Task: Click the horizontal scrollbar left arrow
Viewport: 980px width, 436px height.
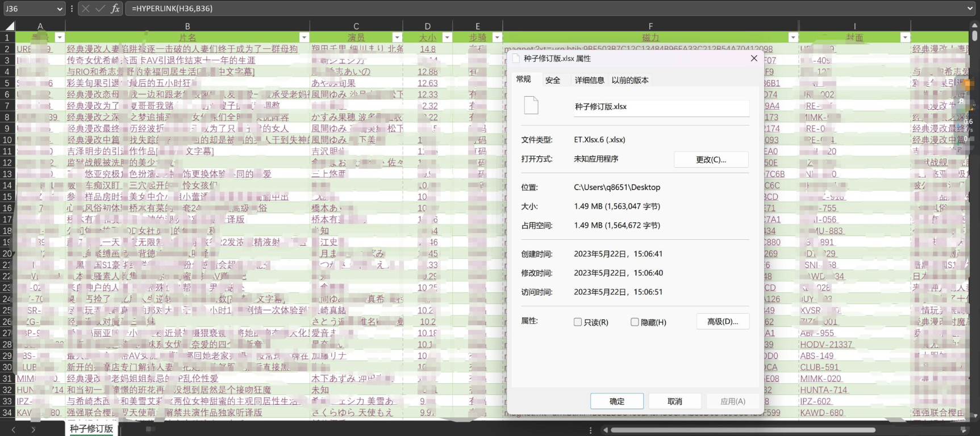Action: coord(606,430)
